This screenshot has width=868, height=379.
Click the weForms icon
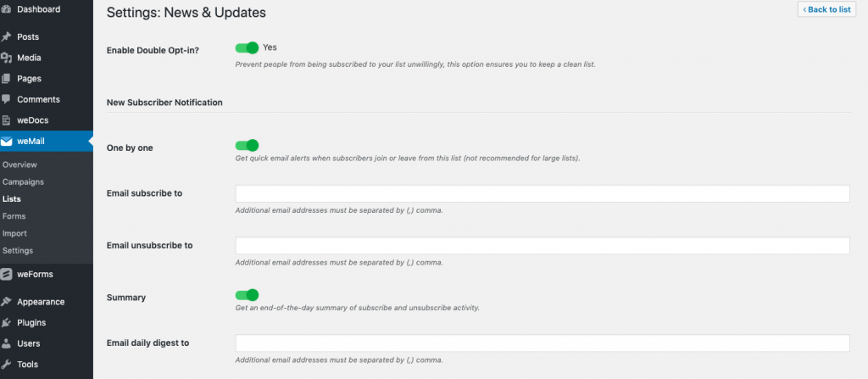point(6,274)
